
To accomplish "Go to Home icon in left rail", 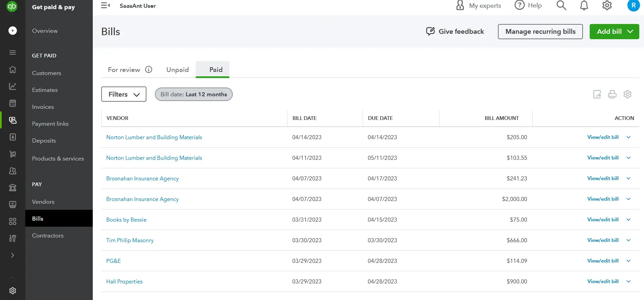I will 12,70.
